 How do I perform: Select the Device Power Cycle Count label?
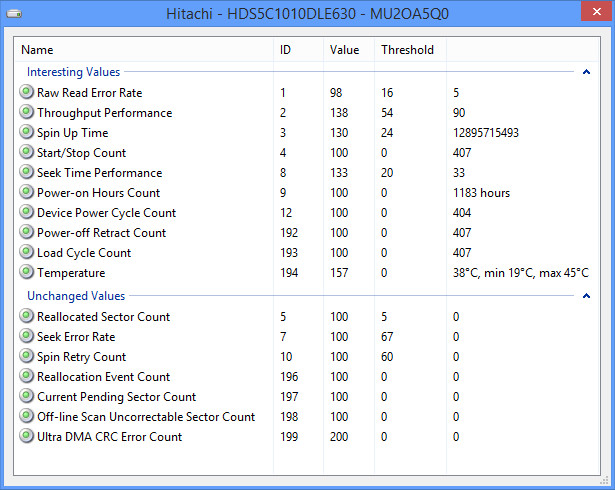(x=107, y=213)
